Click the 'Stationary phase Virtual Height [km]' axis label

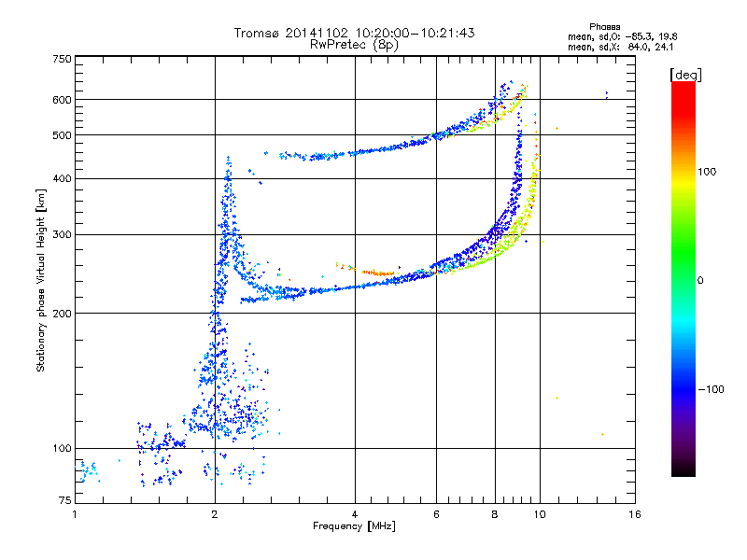pyautogui.click(x=41, y=280)
